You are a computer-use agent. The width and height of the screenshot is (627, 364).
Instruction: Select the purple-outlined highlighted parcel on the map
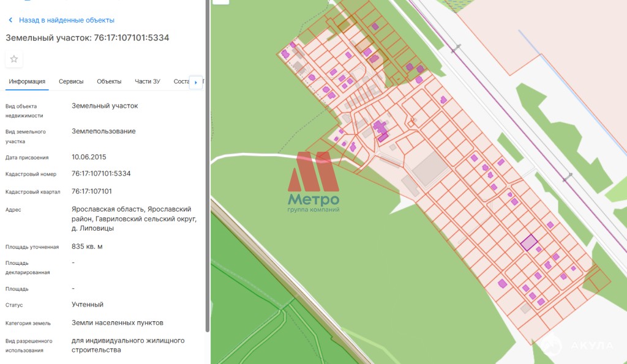tap(528, 243)
